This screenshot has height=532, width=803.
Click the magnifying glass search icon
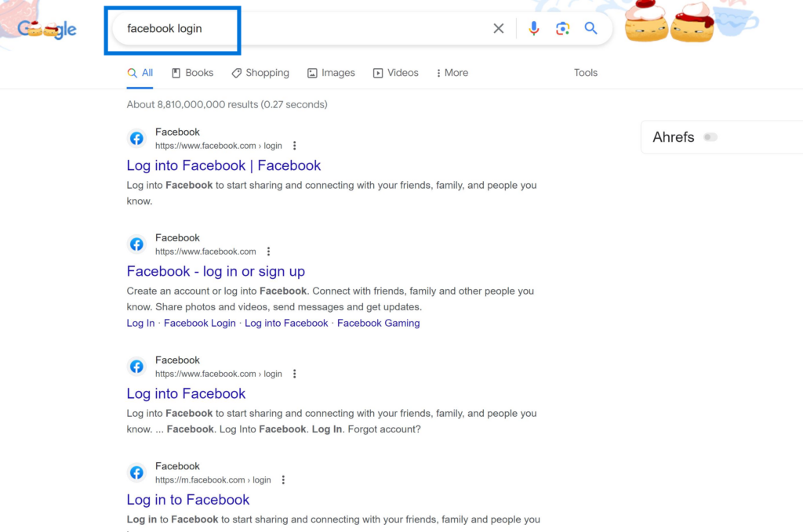[590, 27]
